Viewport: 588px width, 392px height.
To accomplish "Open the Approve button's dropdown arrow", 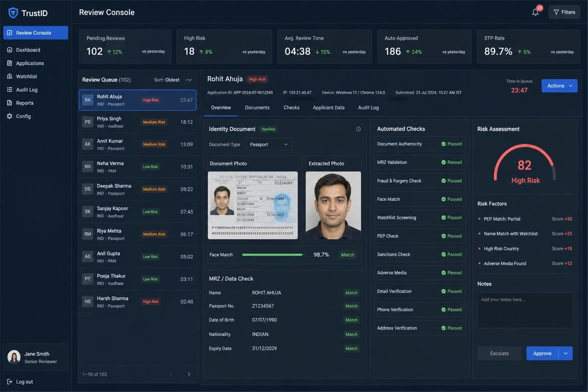I will (566, 353).
